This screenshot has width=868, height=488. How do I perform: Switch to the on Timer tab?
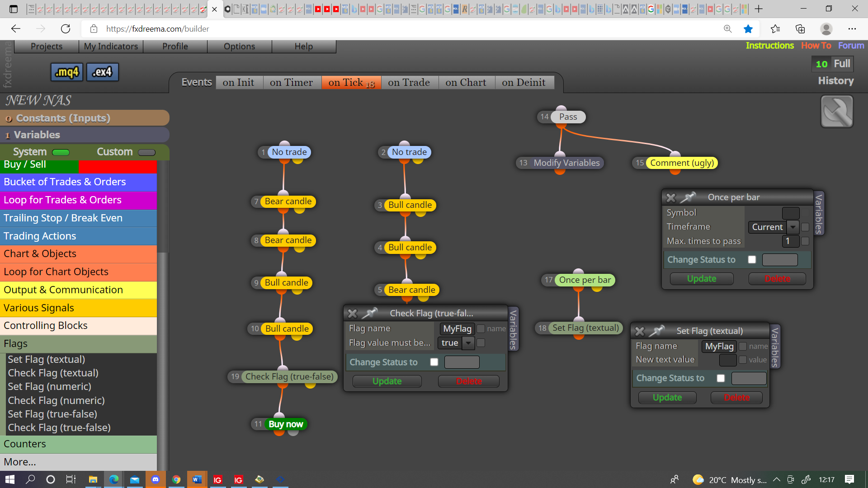pos(291,83)
